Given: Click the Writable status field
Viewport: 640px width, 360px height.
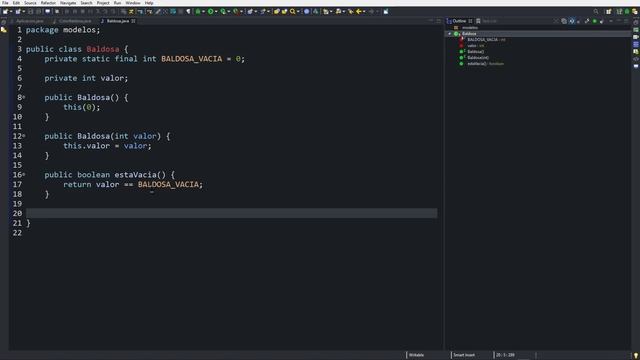Looking at the screenshot, I should point(416,355).
